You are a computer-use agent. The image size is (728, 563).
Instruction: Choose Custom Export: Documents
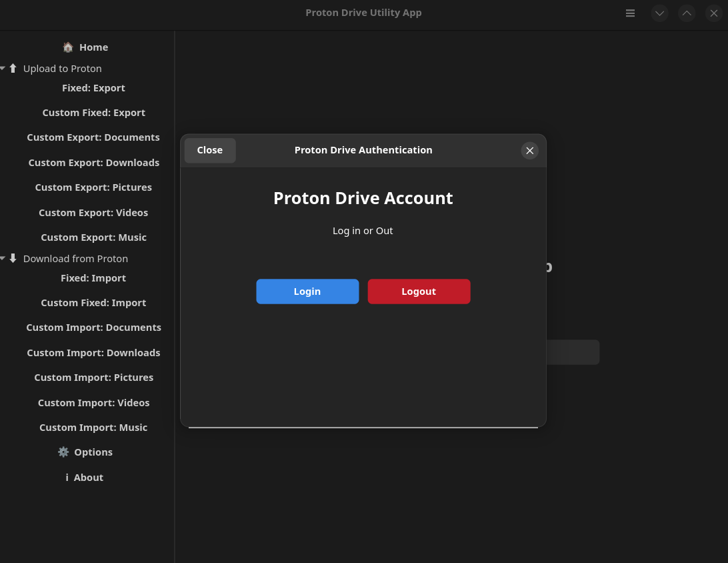pos(93,137)
